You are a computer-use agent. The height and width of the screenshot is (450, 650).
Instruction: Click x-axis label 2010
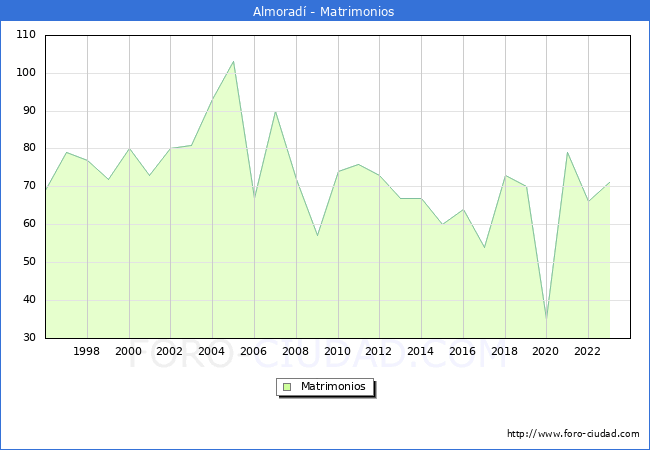click(x=337, y=351)
